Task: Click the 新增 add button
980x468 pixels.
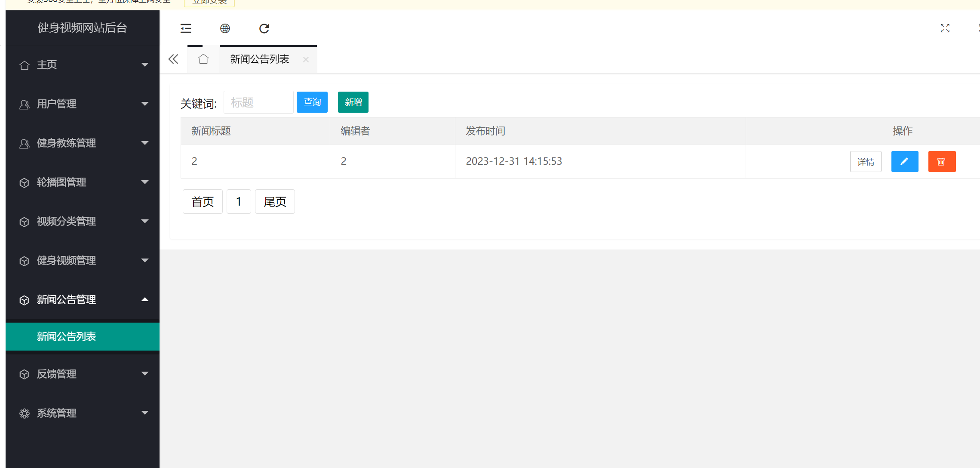Action: (353, 102)
